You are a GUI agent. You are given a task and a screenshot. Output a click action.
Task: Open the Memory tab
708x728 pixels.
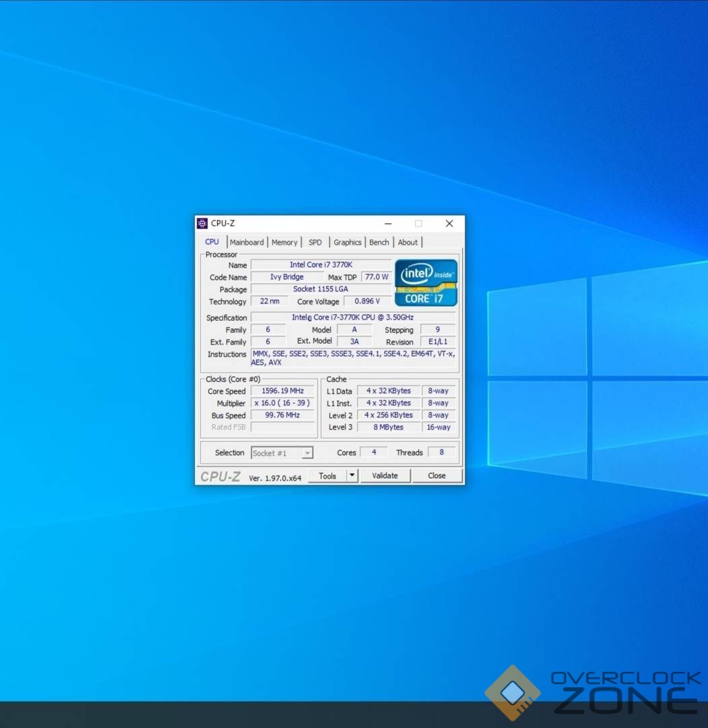(x=284, y=243)
